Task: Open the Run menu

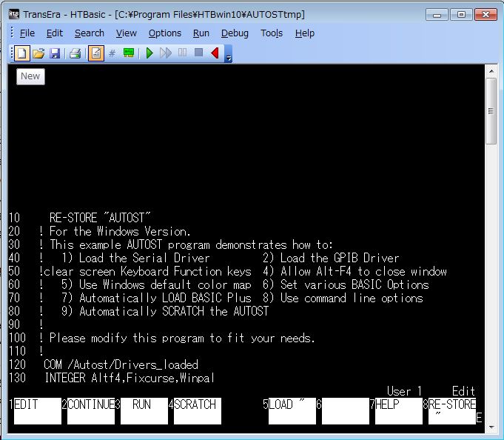Action: coord(201,33)
